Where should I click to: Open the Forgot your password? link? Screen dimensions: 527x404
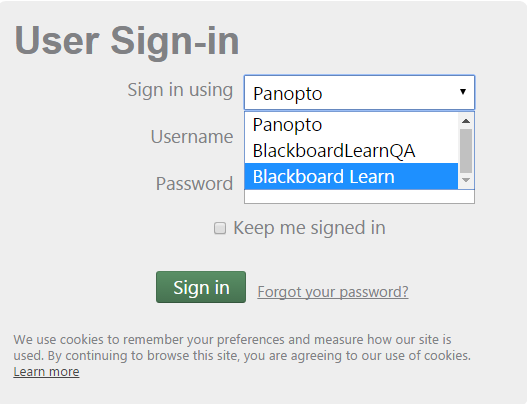coord(333,292)
